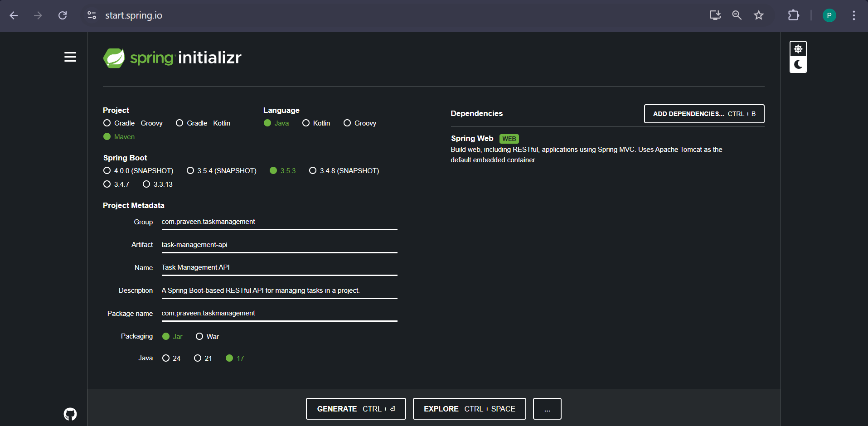868x426 pixels.
Task: Set packaging to War
Action: pos(207,336)
